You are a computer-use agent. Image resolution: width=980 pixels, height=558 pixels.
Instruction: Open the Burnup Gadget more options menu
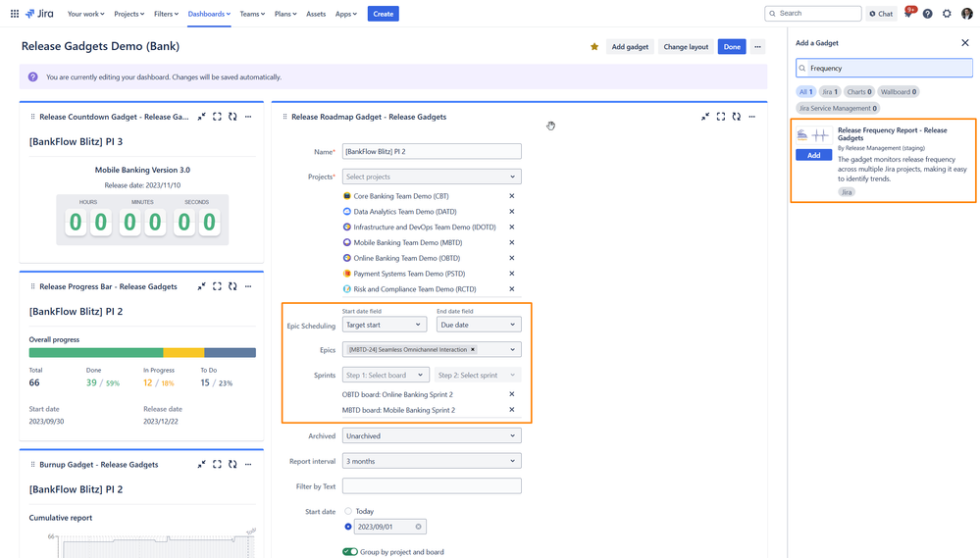click(x=248, y=464)
